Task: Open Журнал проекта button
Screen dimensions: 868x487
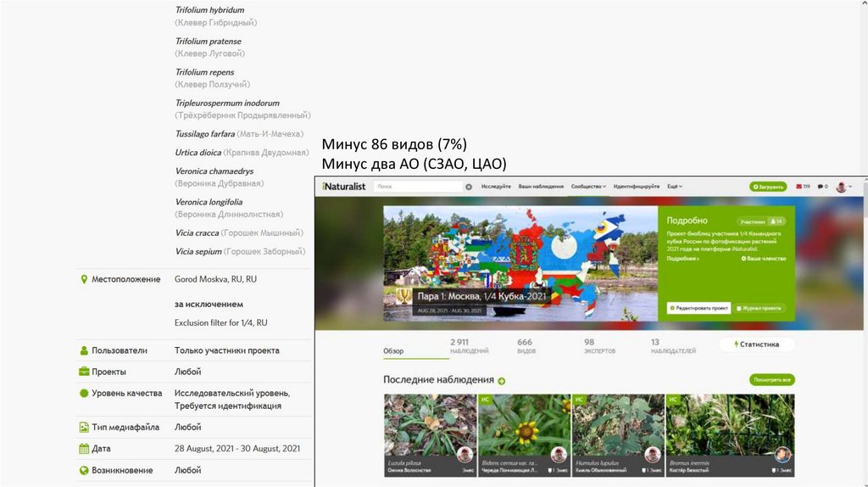Action: pos(759,308)
